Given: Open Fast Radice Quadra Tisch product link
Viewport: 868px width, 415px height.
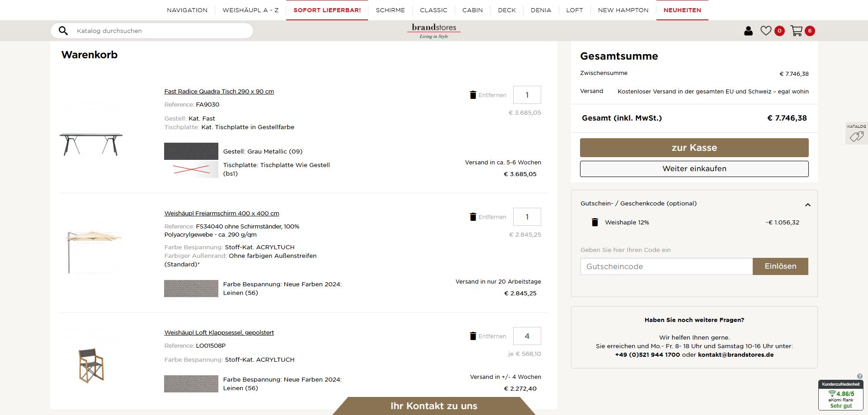Looking at the screenshot, I should click(219, 92).
